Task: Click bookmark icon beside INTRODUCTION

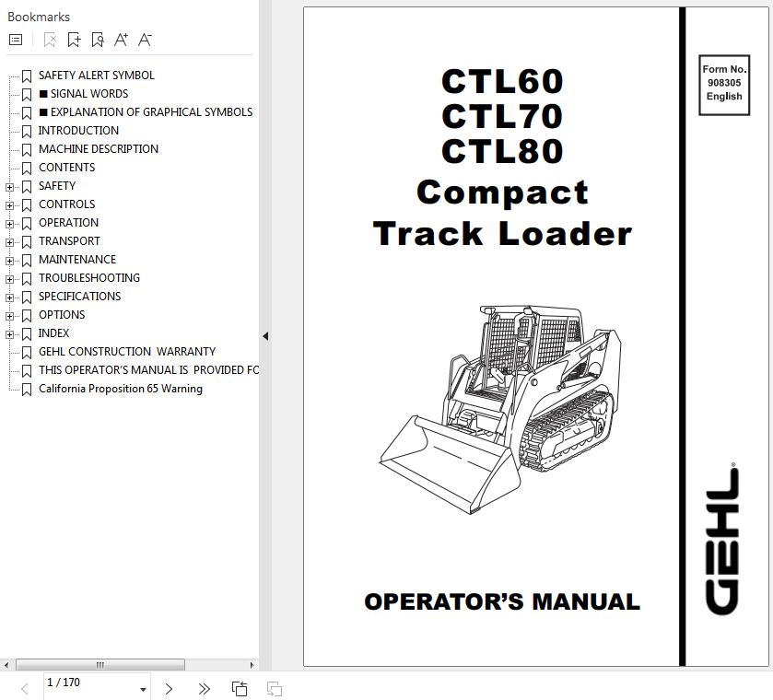Action: (x=27, y=131)
